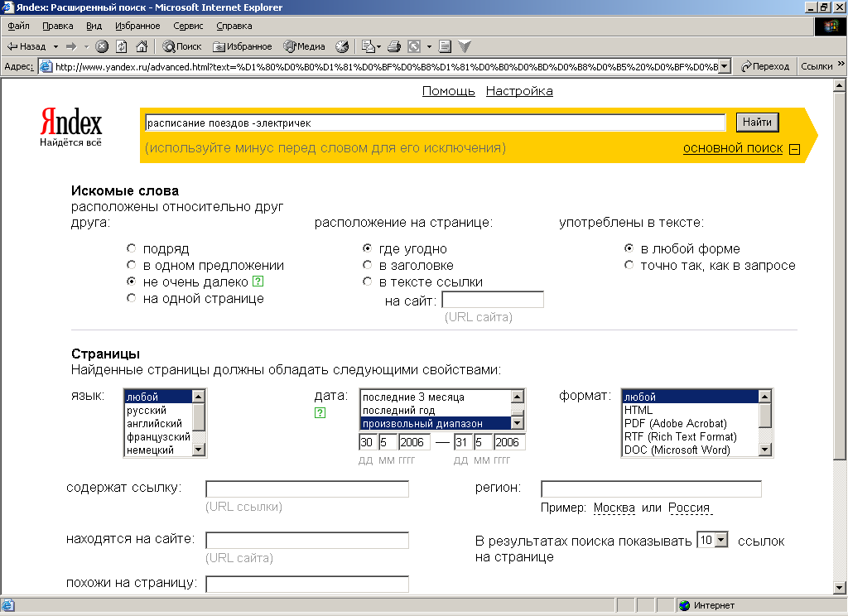Choose английский in the language list

click(158, 423)
